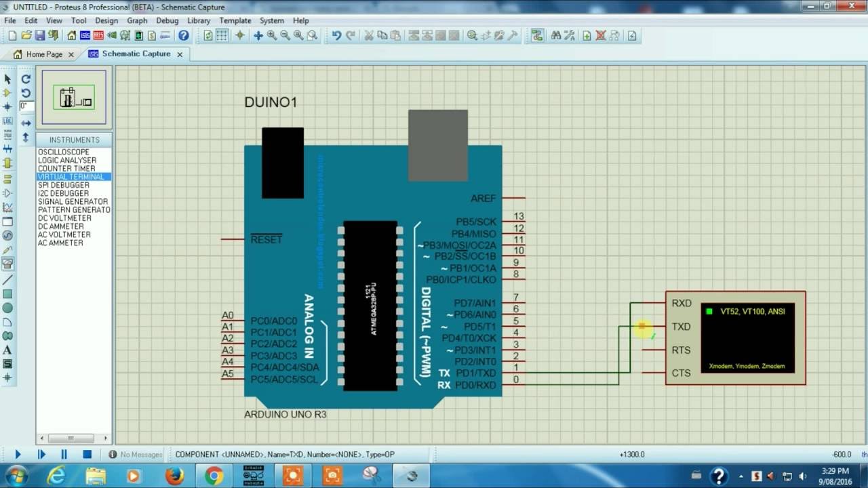Click the Save Project floppy icon
This screenshot has width=868, height=488.
(40, 35)
